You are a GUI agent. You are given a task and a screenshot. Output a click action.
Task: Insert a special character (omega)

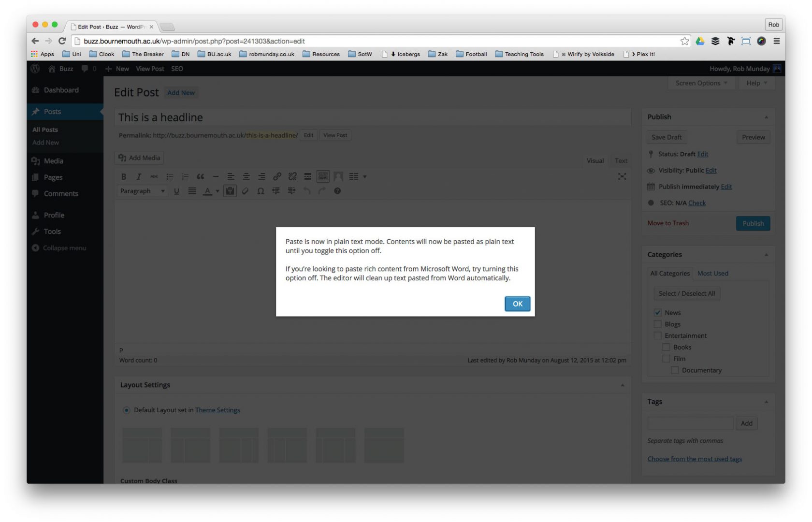261,191
